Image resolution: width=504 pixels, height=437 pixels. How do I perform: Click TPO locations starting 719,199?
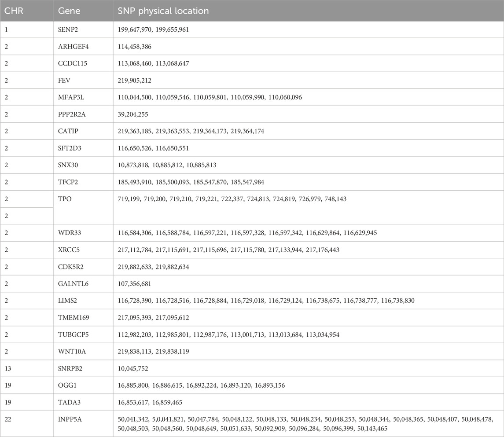(x=232, y=199)
